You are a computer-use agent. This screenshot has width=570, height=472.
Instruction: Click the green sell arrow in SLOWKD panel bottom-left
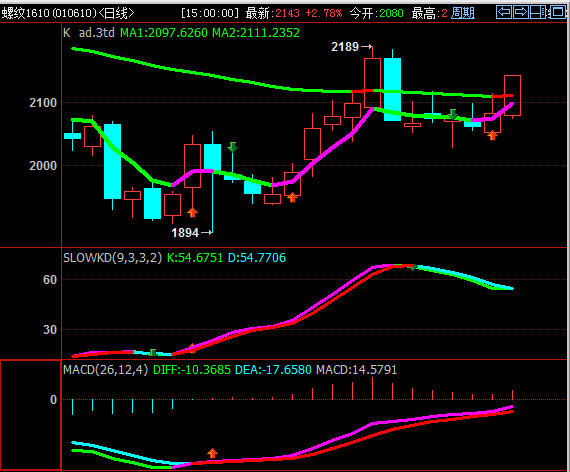pos(153,352)
